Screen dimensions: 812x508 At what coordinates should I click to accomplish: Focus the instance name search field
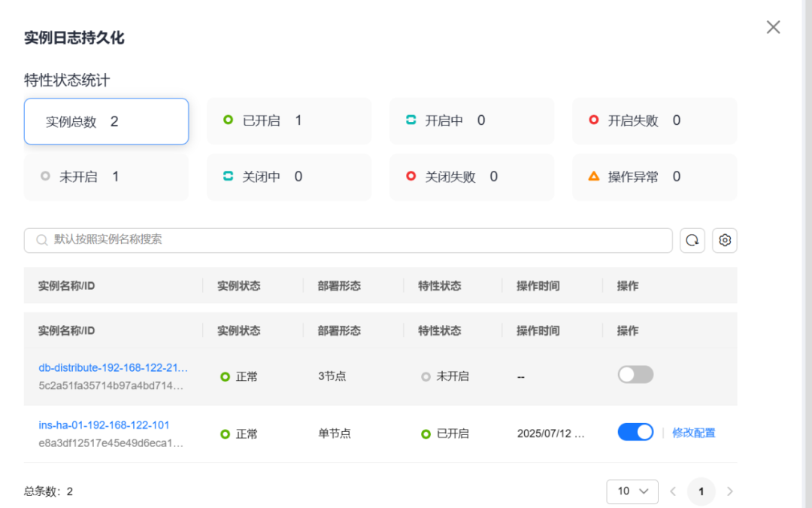(348, 241)
